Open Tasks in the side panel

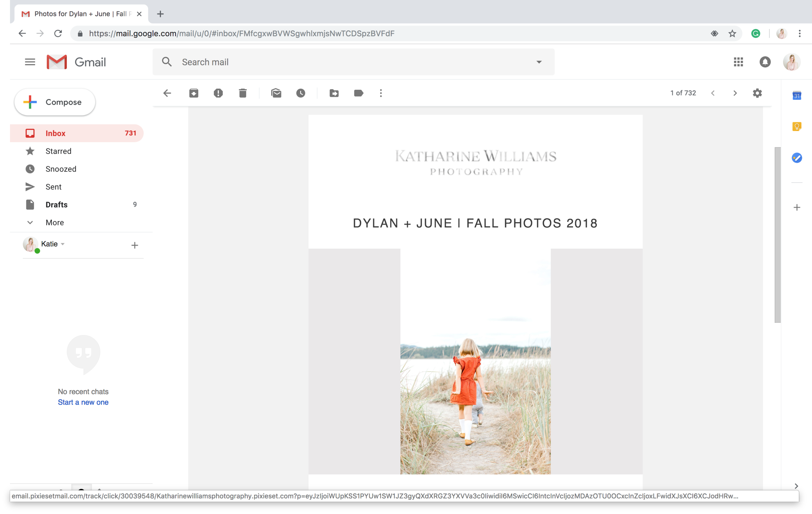point(797,158)
